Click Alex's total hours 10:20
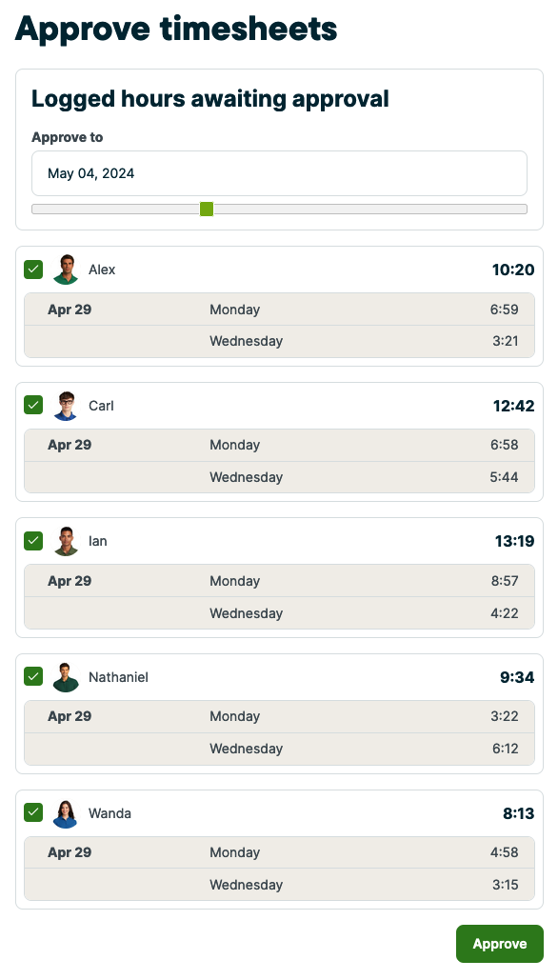Screen dimensions: 558x980 click(513, 270)
